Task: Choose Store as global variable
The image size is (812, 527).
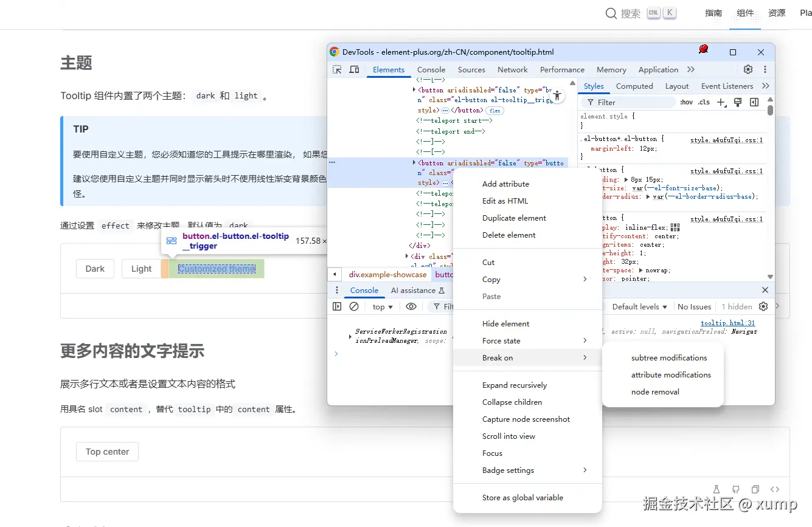Action: [527, 497]
